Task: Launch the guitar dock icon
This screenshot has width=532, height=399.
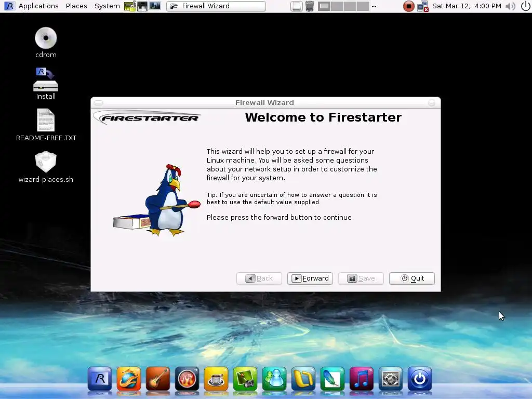Action: [x=158, y=379]
